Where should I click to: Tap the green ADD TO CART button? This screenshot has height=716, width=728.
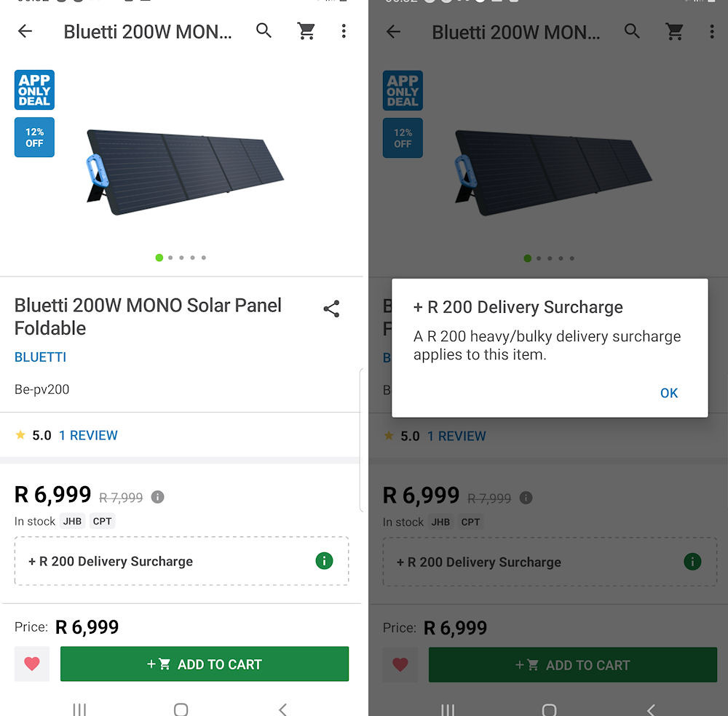(x=205, y=664)
